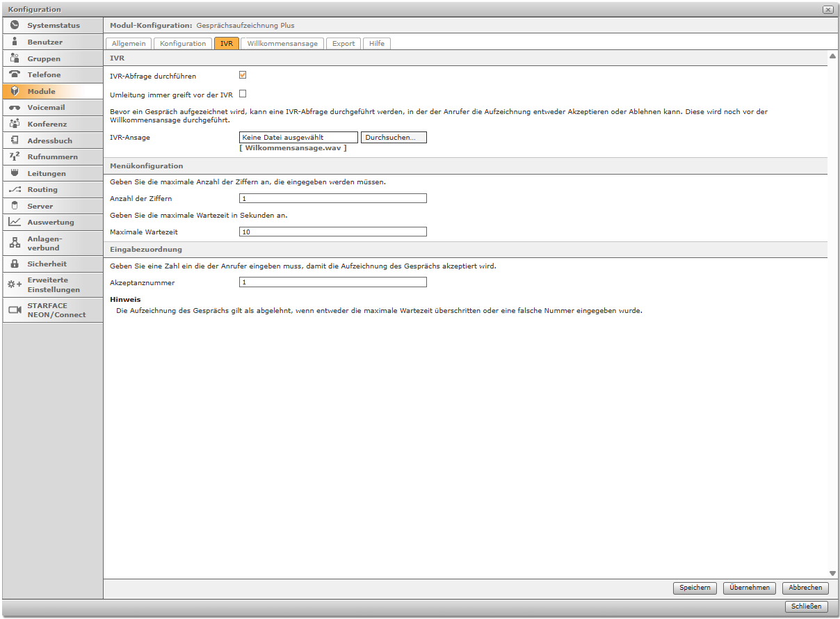The height and width of the screenshot is (619, 840).
Task: Click the Voicemail tape icon
Action: (15, 108)
